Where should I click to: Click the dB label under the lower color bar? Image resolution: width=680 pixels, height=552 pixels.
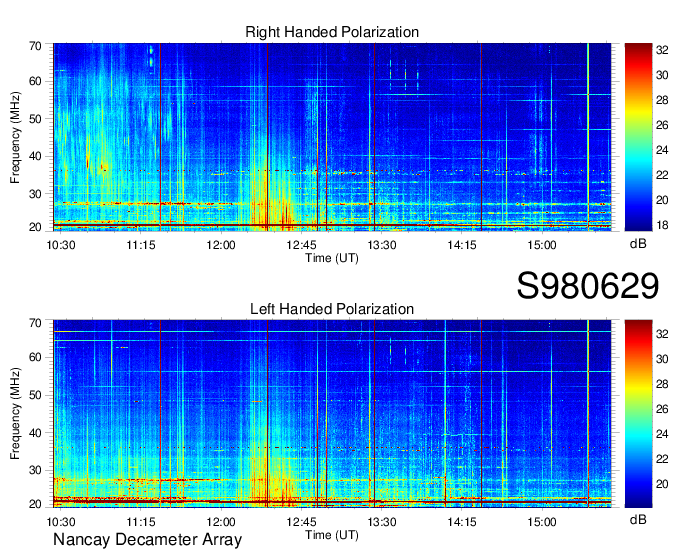(638, 519)
